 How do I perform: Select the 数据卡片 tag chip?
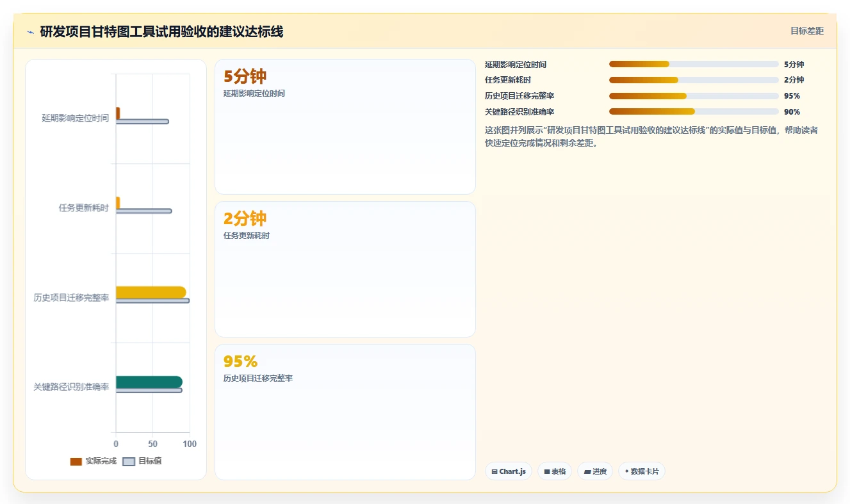coord(642,471)
